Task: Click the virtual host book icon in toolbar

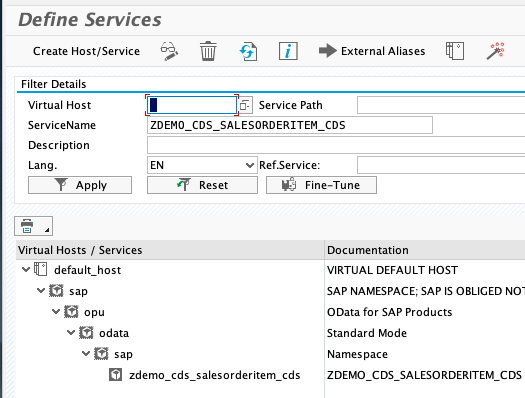Action: 455,51
